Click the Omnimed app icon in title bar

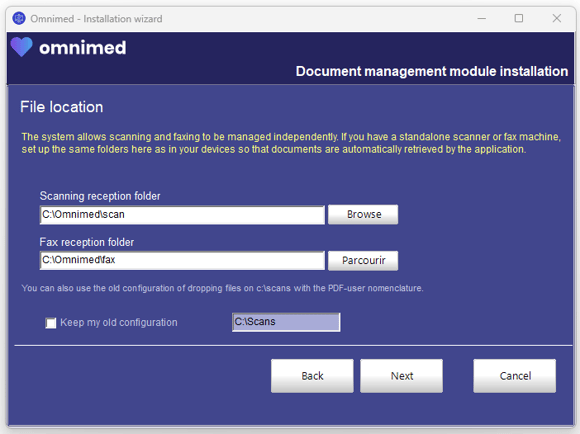(19, 18)
